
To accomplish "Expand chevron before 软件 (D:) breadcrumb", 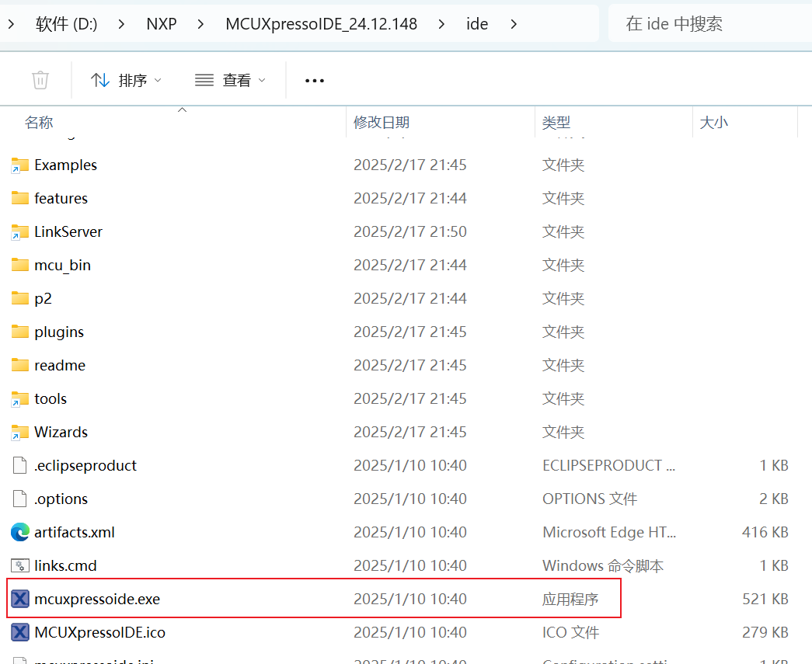I will [12, 24].
